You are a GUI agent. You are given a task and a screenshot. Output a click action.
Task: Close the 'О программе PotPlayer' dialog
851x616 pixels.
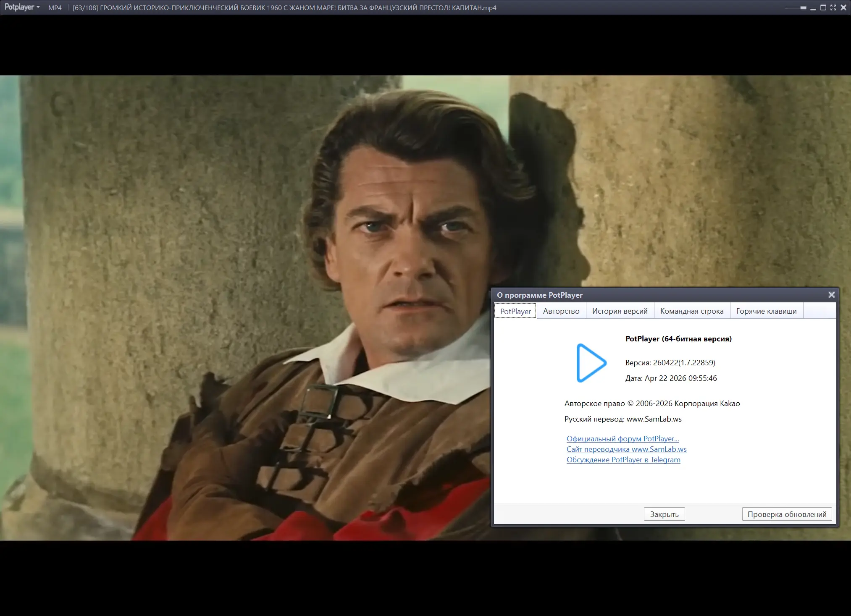[831, 295]
